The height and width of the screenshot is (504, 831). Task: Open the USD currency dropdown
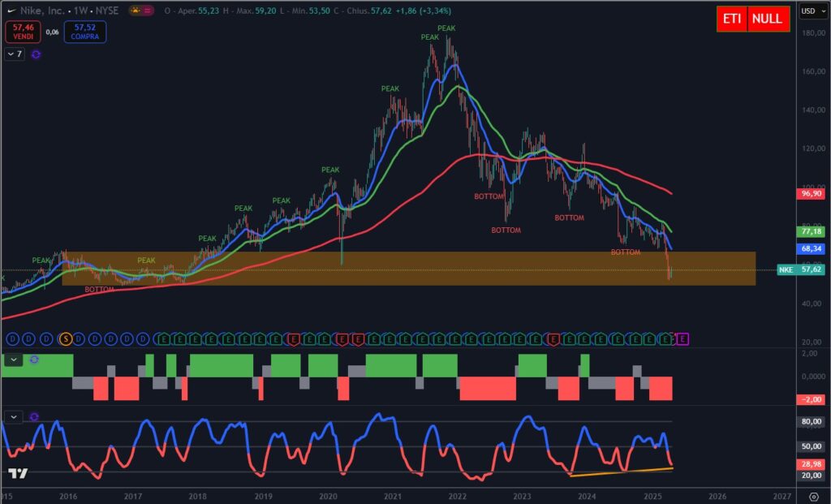pos(809,11)
